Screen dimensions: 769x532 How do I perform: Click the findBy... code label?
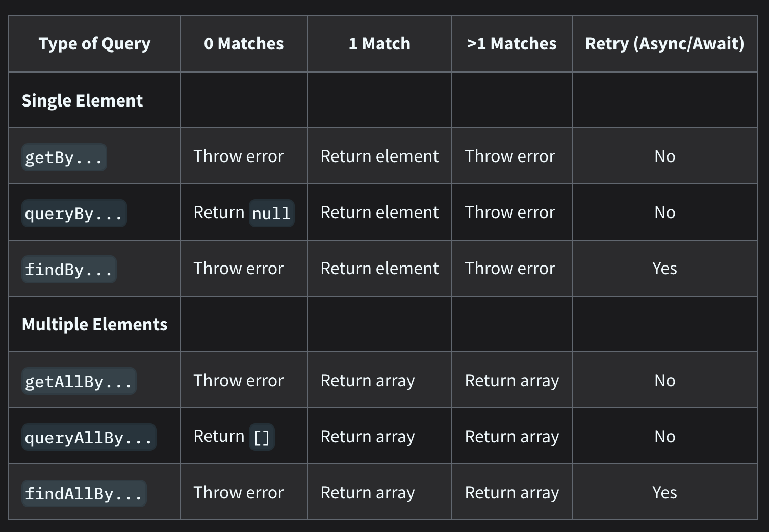pos(69,269)
